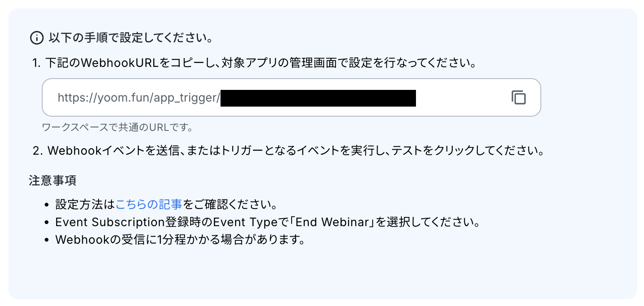Image resolution: width=644 pixels, height=306 pixels.
Task: Click the https://yoom.fun/app_trigger/ URL text
Action: pyautogui.click(x=139, y=98)
